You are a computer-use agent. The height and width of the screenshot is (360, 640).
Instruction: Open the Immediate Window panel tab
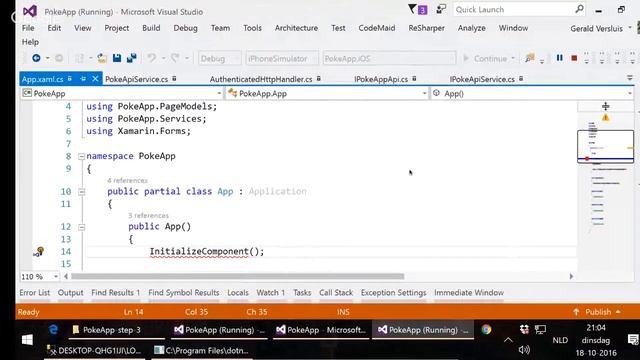[x=469, y=293]
